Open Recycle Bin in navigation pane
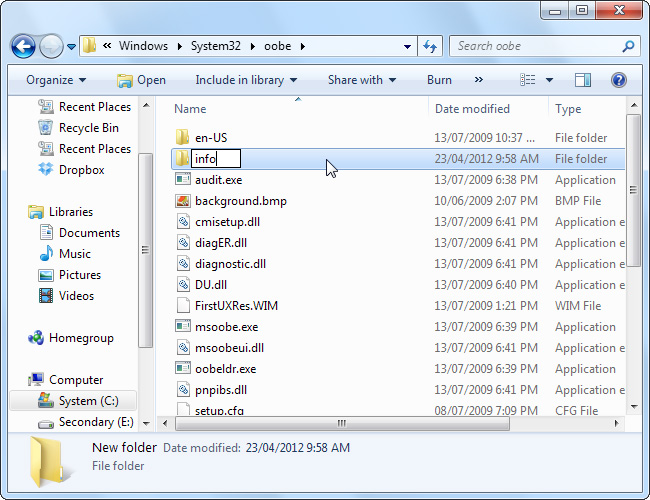This screenshot has width=650, height=500. tap(79, 128)
